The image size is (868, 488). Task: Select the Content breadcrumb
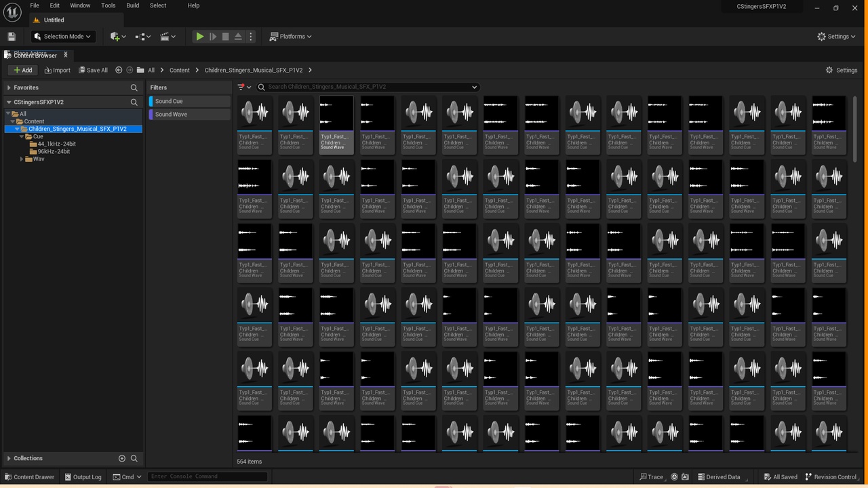coord(180,70)
